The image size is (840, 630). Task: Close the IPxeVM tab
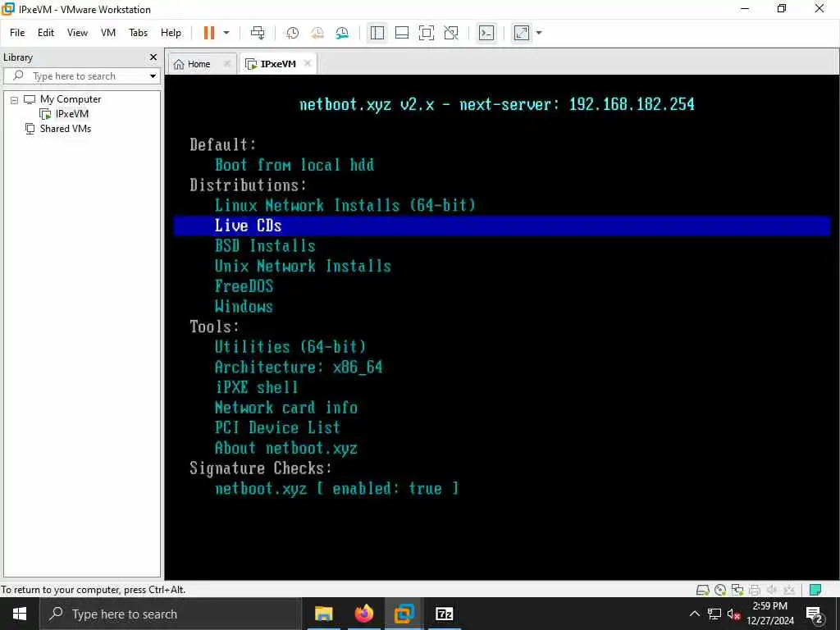pyautogui.click(x=308, y=63)
